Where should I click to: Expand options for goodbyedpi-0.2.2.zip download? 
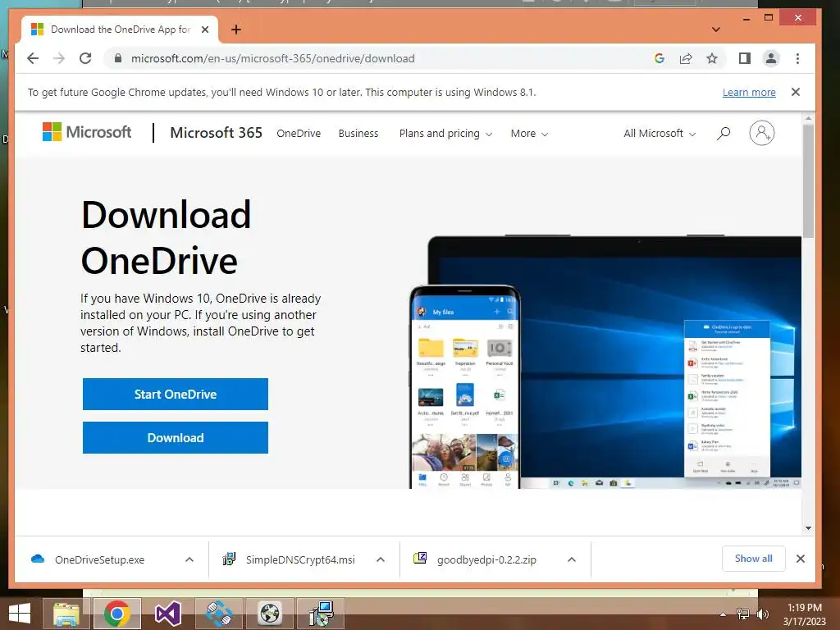572,559
